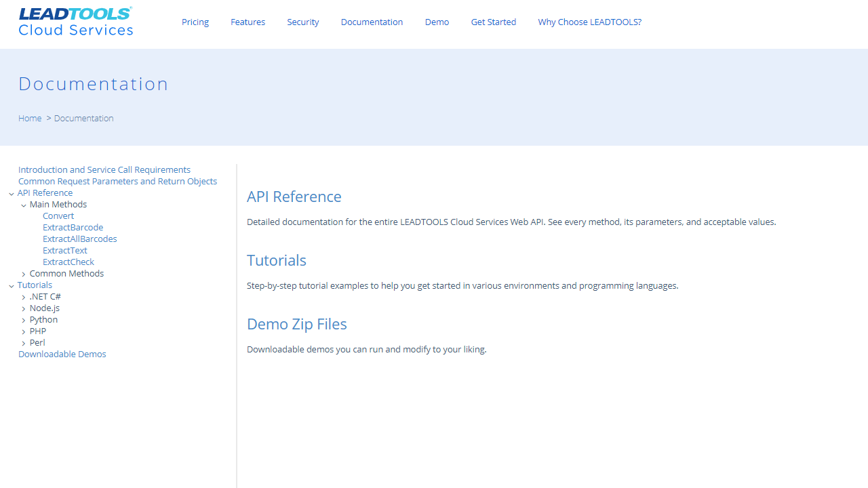Go to the Features page

(248, 22)
